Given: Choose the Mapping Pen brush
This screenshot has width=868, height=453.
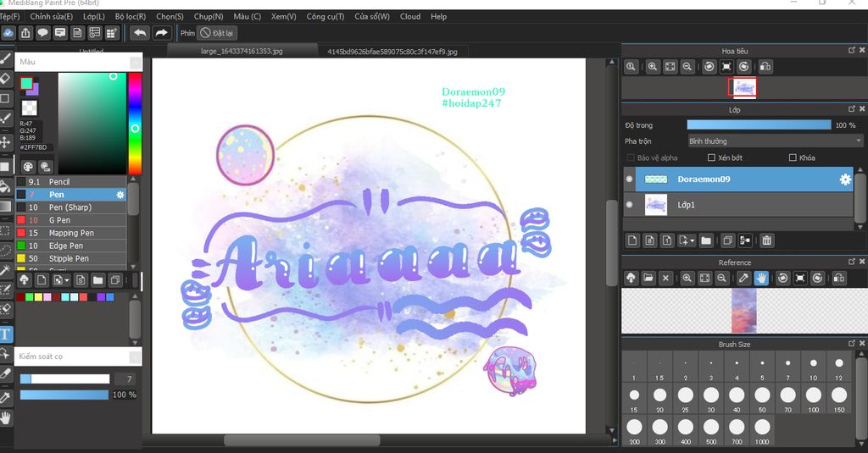Looking at the screenshot, I should tap(71, 233).
